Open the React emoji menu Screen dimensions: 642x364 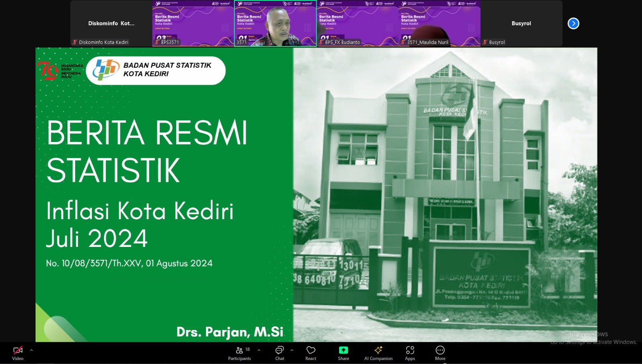311,353
